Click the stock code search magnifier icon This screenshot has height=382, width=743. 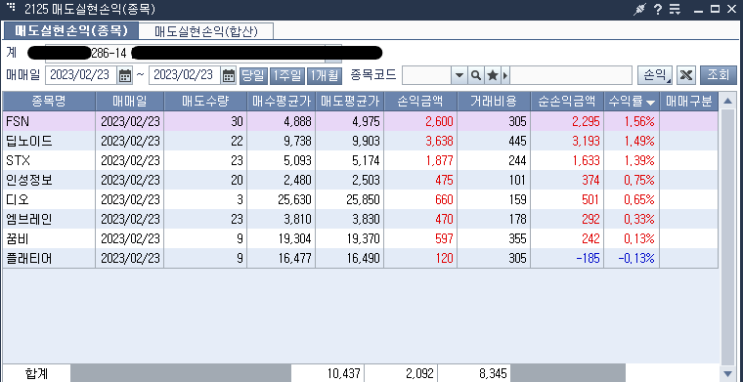[x=476, y=75]
